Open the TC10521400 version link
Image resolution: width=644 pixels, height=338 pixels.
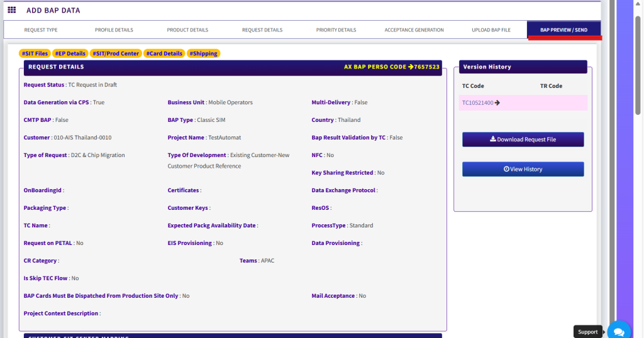pyautogui.click(x=477, y=102)
